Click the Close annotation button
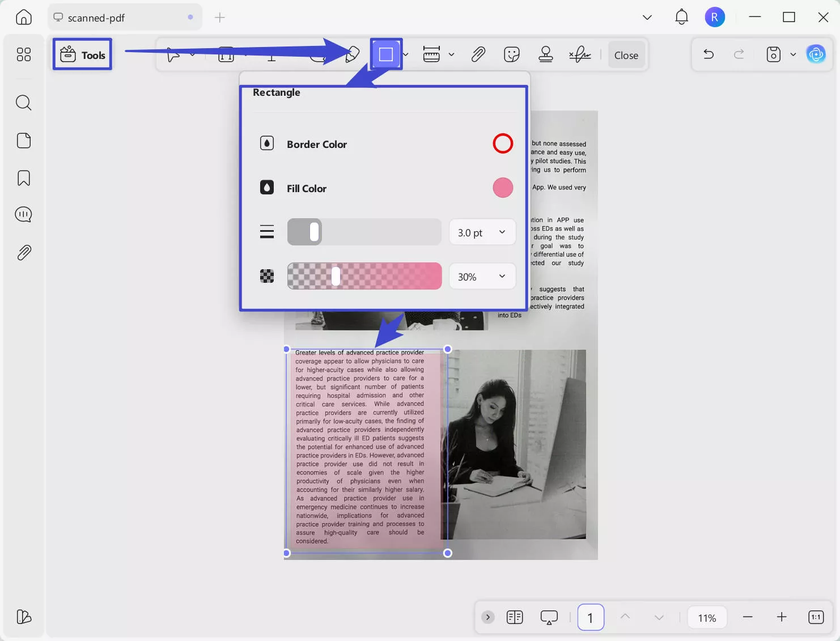 [626, 55]
